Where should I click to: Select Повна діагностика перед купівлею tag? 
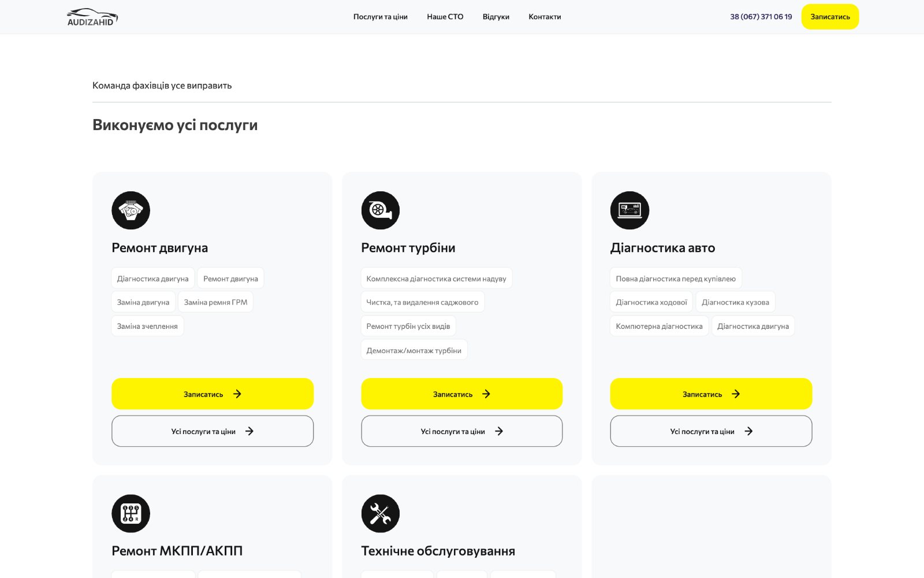click(x=676, y=278)
